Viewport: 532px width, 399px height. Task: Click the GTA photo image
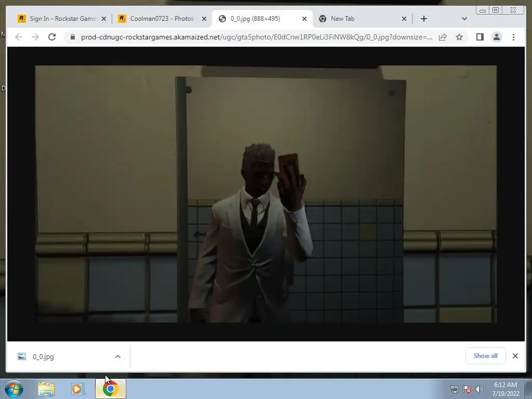266,194
